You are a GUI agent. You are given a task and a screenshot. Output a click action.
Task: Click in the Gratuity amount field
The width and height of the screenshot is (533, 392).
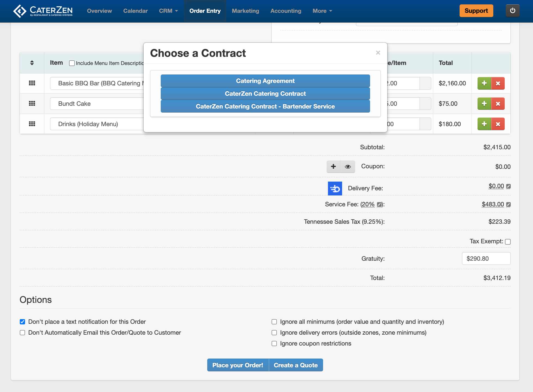[x=486, y=259]
